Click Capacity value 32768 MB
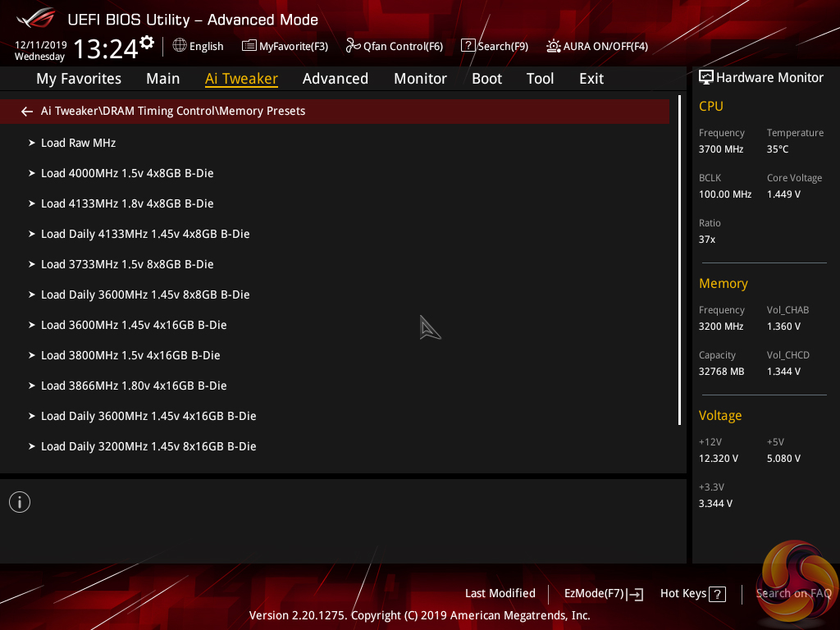Image resolution: width=840 pixels, height=630 pixels. pyautogui.click(x=721, y=372)
